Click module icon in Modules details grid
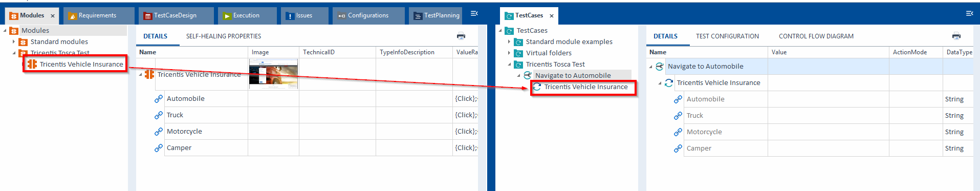 (149, 74)
